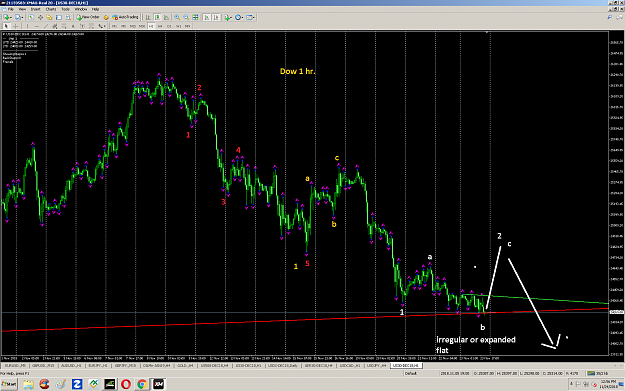
Task: Open the Window menu
Action: (81, 9)
